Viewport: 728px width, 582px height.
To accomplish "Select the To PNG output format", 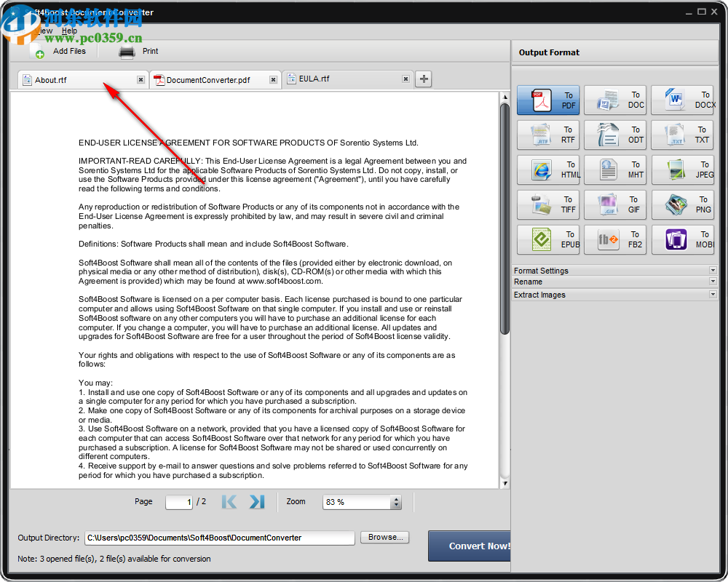I will 682,204.
